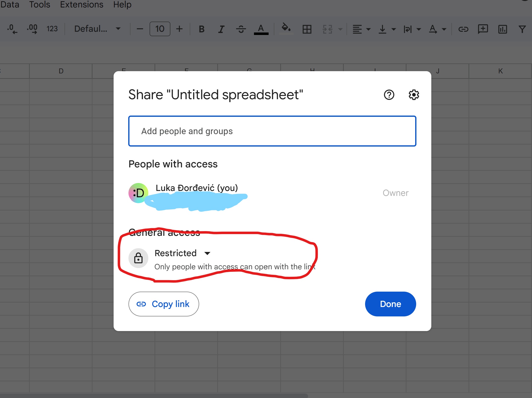This screenshot has height=398, width=532.
Task: Open the sharing help question mark icon
Action: tap(389, 95)
